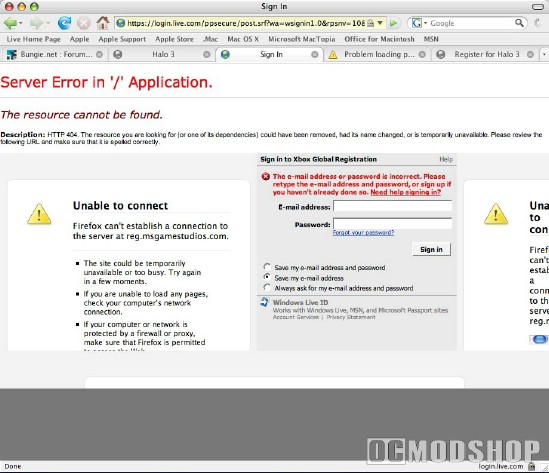
Task: Close the Register for Halo 3 tab
Action: click(x=530, y=55)
